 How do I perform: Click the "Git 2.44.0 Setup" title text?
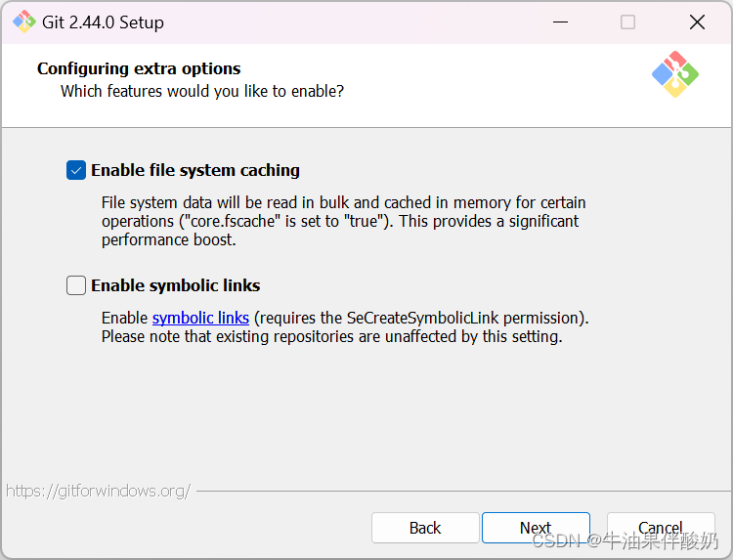point(103,22)
